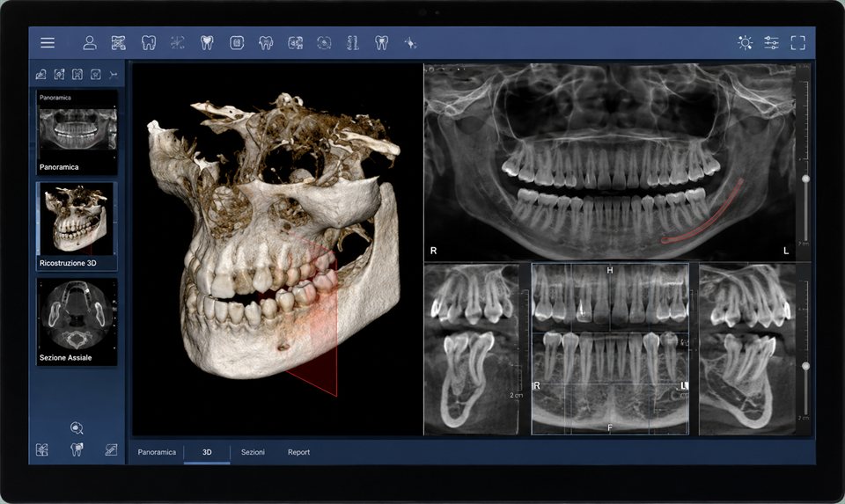Select the 3D bottom tab

point(207,452)
